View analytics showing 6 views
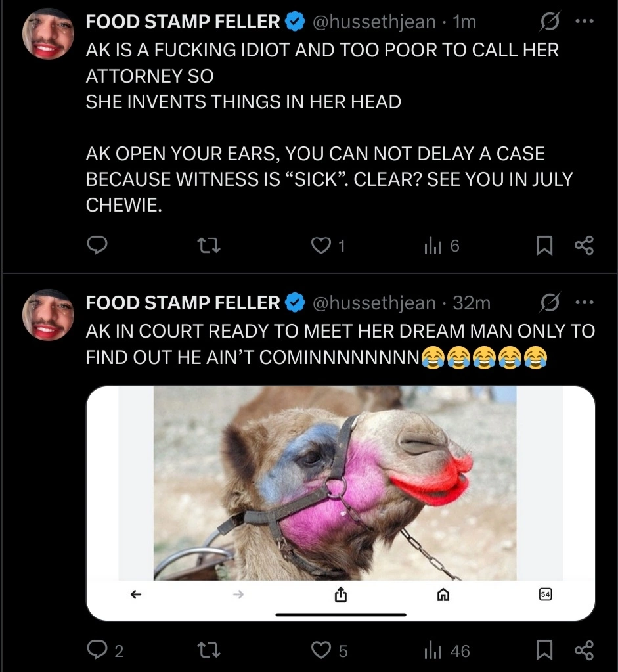The height and width of the screenshot is (672, 618). point(441,246)
